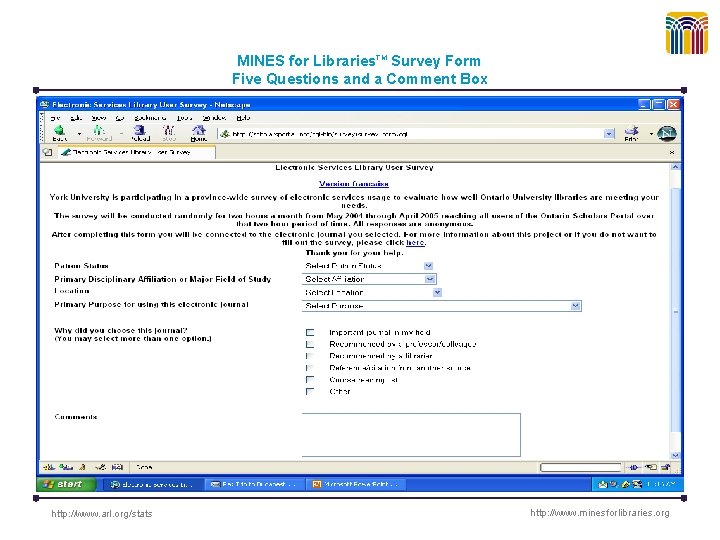720x540 pixels.
Task: Check 'Recommended by a librarian'
Action: pyautogui.click(x=310, y=356)
